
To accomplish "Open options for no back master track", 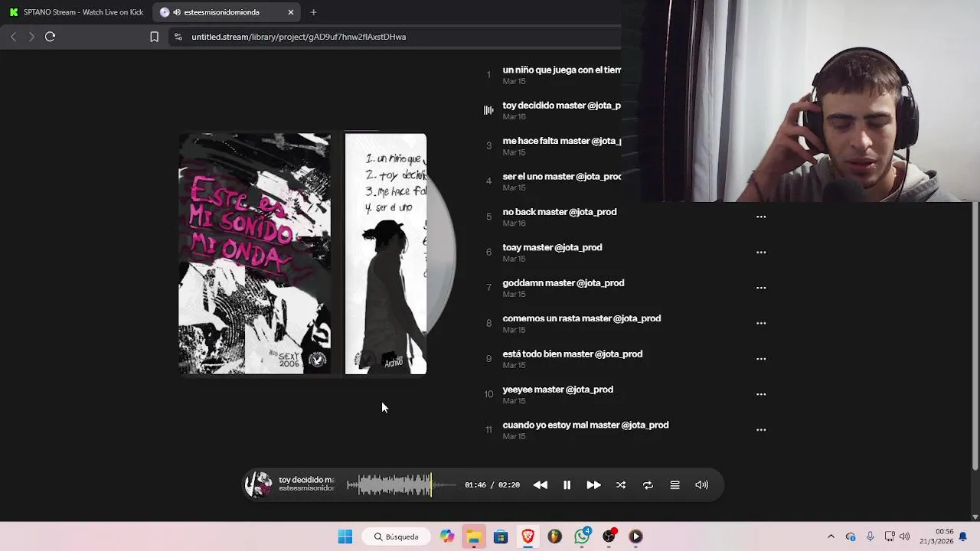I will (x=761, y=217).
